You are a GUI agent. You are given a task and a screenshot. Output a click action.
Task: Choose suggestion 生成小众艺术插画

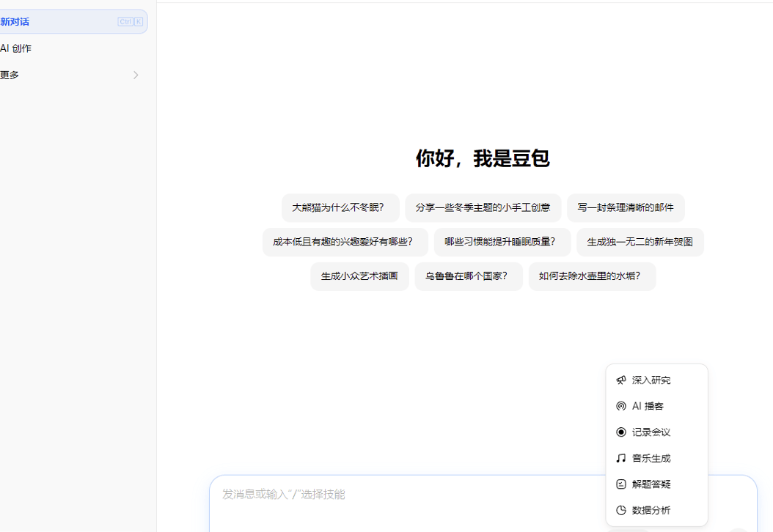(x=359, y=276)
